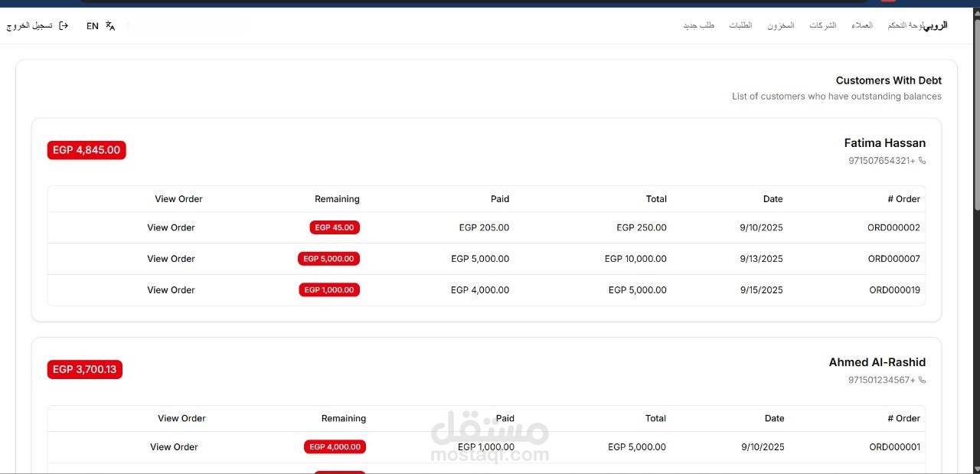Click the phone icon beside Fatima Hassan's number
Image resolution: width=980 pixels, height=474 pixels.
(x=923, y=161)
